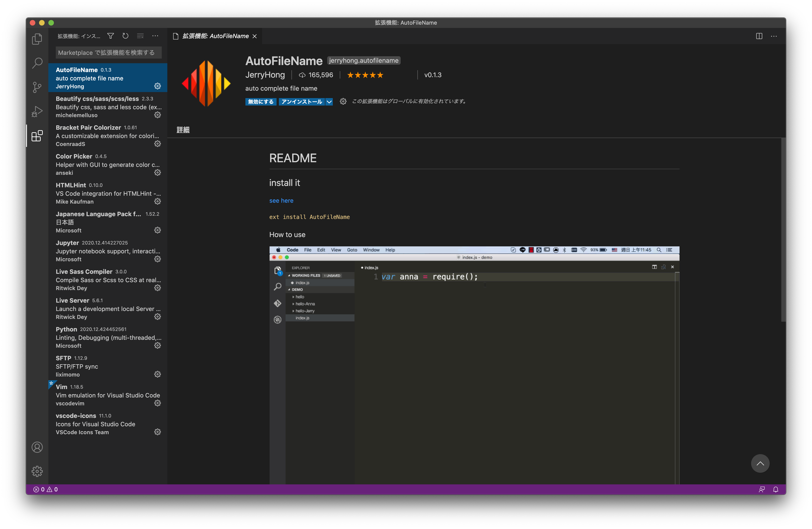This screenshot has height=529, width=812.
Task: Expand the uninstall dropdown arrow
Action: [x=329, y=102]
